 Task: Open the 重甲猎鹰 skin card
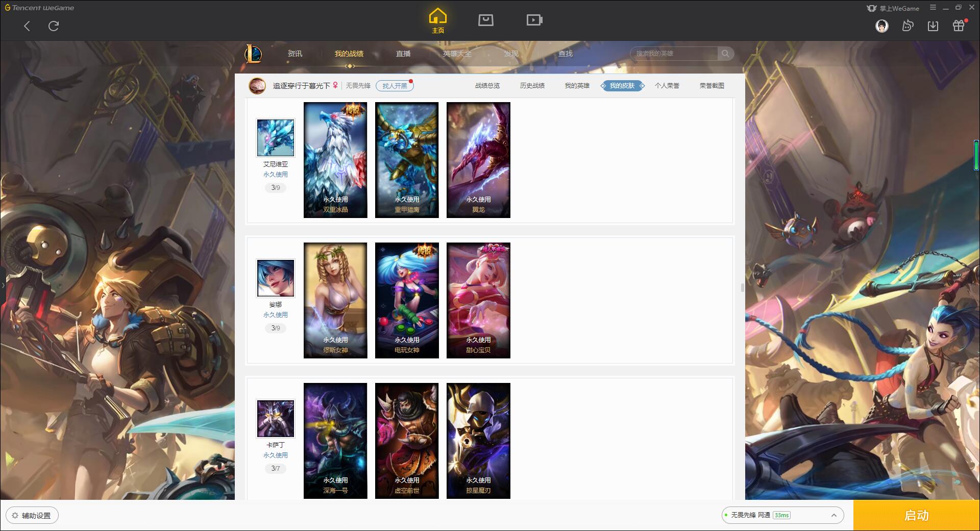tap(407, 160)
